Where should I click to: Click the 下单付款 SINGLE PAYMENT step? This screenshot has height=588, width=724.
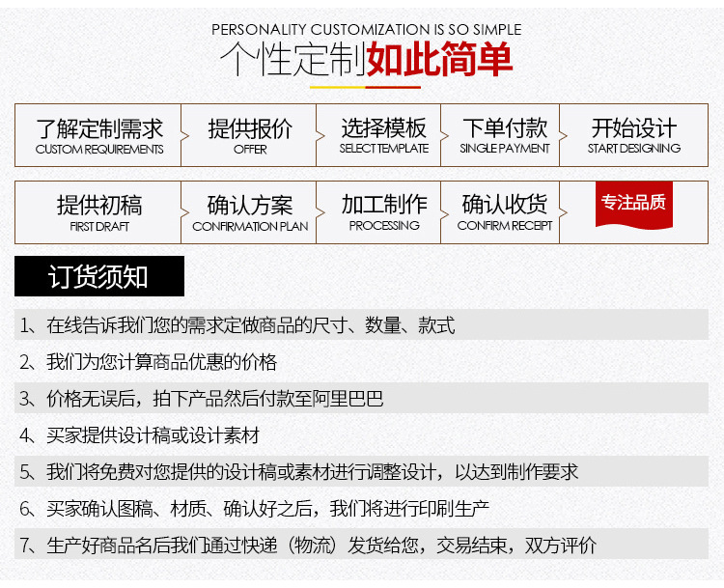coord(500,135)
